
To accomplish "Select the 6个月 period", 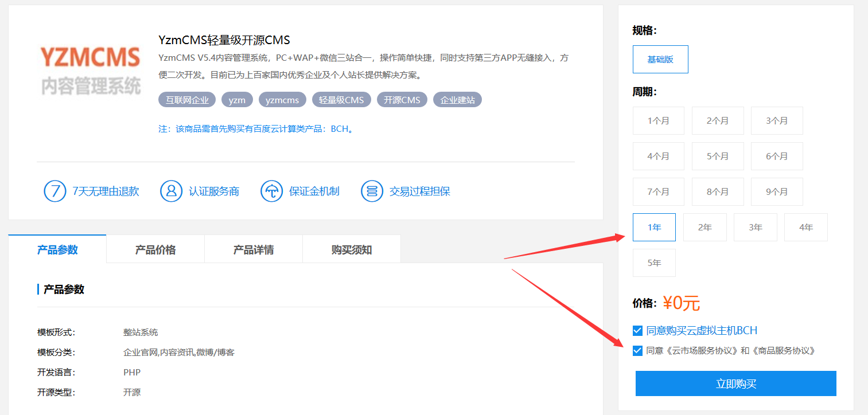I will 777,156.
